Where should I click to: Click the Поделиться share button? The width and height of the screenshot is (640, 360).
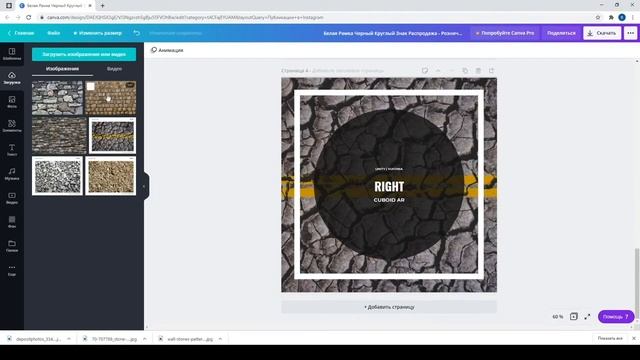[x=561, y=33]
